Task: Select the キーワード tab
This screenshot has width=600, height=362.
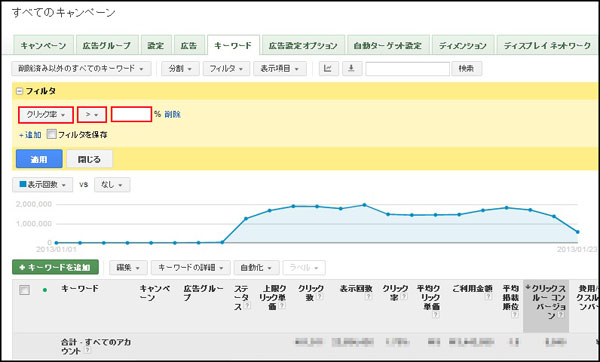Action: (x=233, y=46)
